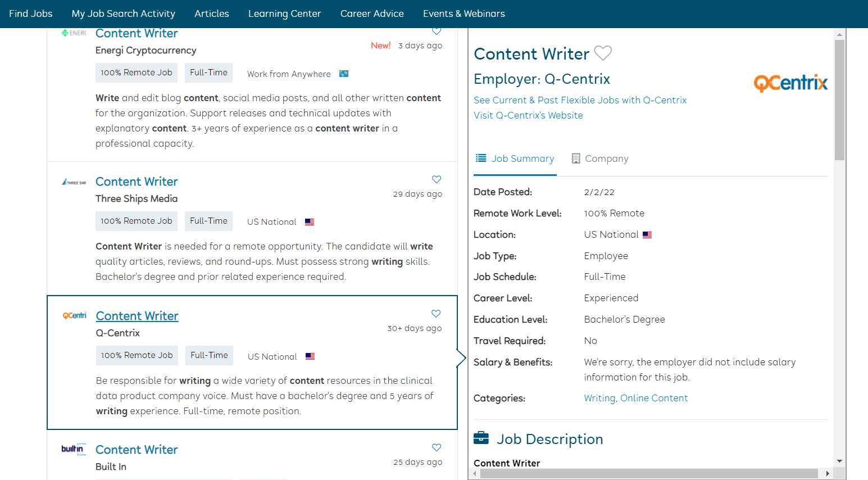Click the 100% Remote Job tag for Energi
This screenshot has width=868, height=480.
[137, 73]
